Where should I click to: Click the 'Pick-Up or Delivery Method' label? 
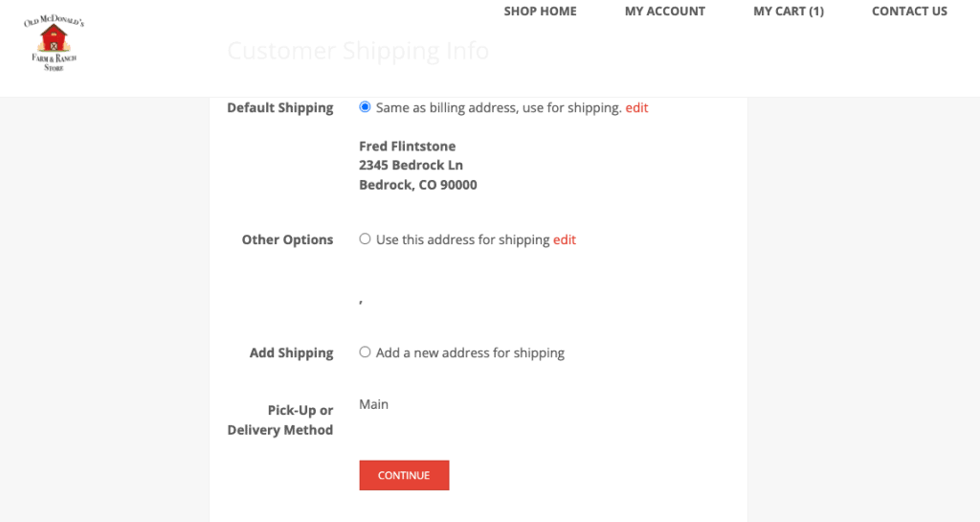click(x=280, y=420)
